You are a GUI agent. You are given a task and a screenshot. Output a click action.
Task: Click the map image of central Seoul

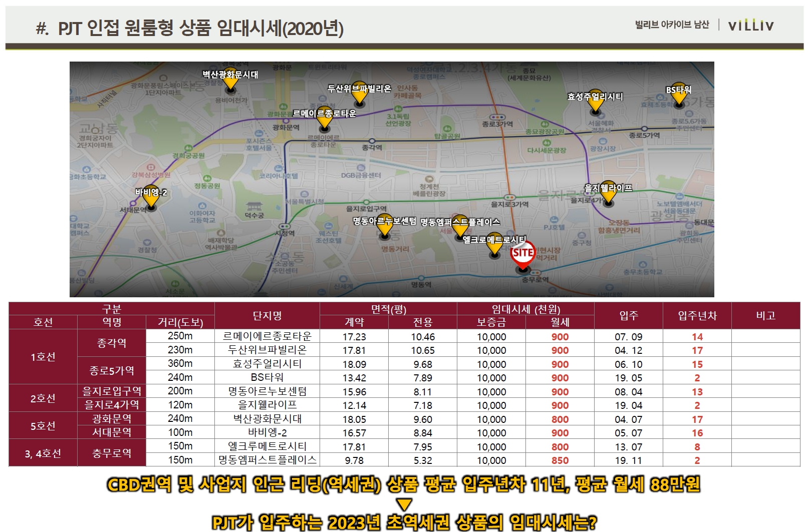(392, 179)
